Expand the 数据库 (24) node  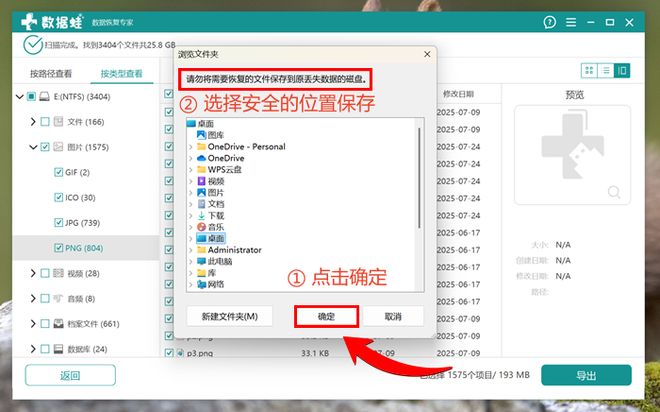[33, 349]
